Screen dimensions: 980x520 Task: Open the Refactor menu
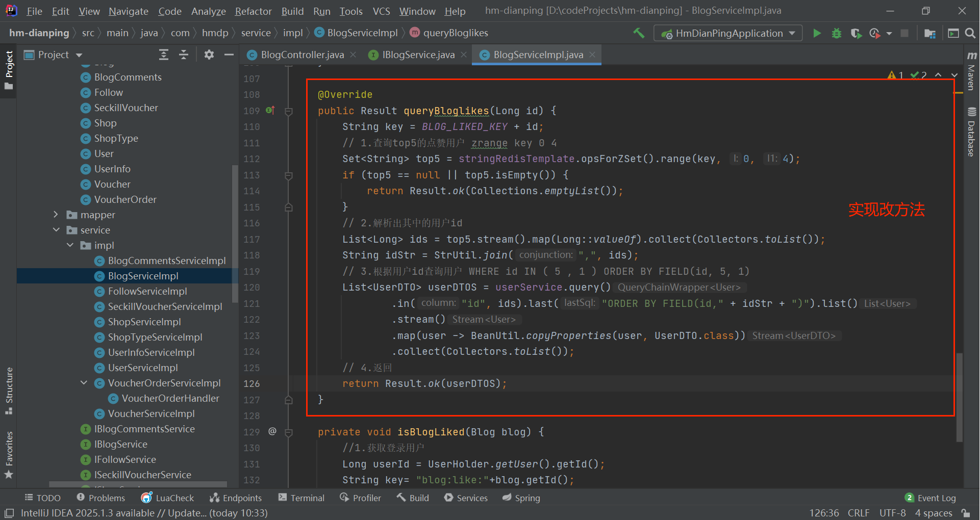pyautogui.click(x=253, y=11)
